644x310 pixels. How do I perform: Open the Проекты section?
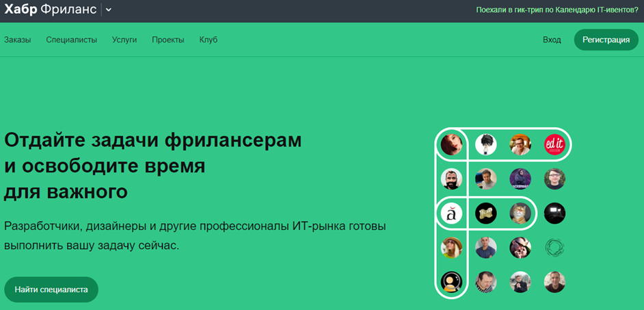pyautogui.click(x=168, y=40)
